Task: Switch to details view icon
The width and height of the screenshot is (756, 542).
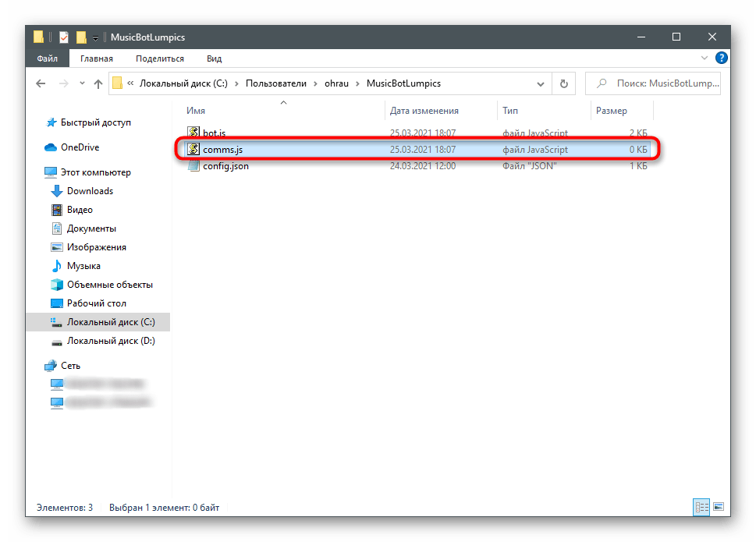Action: pyautogui.click(x=701, y=507)
